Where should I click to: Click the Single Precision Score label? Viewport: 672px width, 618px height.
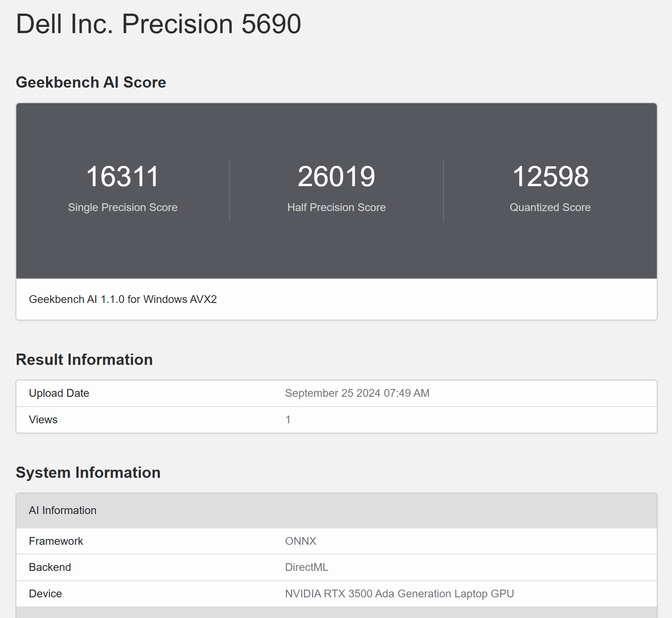click(x=123, y=207)
